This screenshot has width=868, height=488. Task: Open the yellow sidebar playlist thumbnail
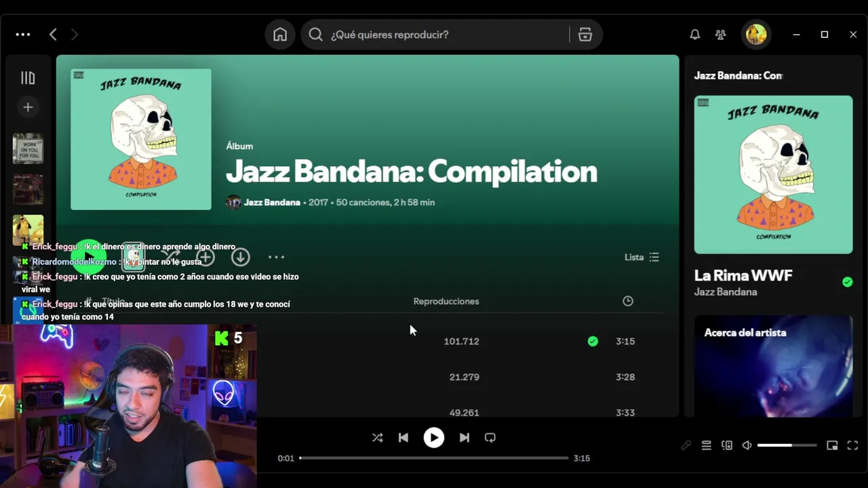28,230
